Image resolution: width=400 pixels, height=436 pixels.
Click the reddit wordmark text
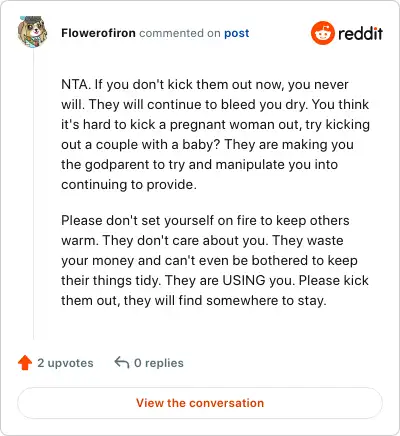pyautogui.click(x=360, y=33)
